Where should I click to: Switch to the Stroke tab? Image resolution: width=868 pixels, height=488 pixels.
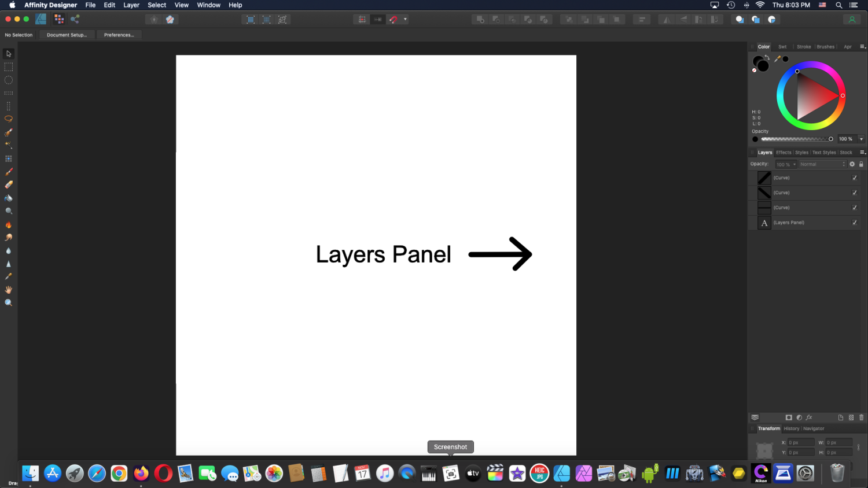pyautogui.click(x=804, y=47)
